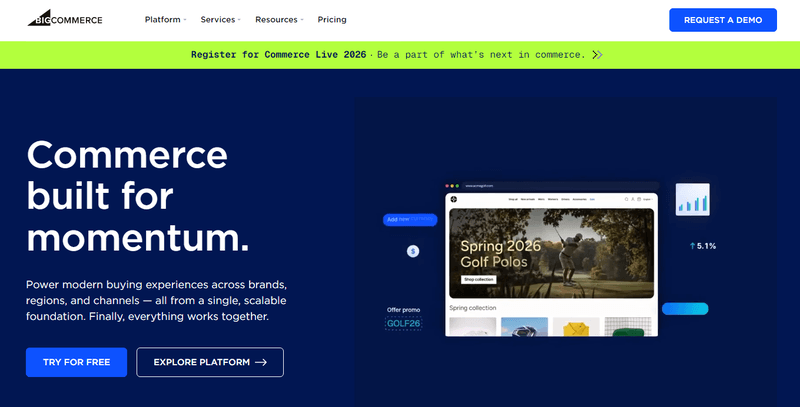Image resolution: width=800 pixels, height=407 pixels.
Task: Click the Request a Demo button
Action: (x=723, y=20)
